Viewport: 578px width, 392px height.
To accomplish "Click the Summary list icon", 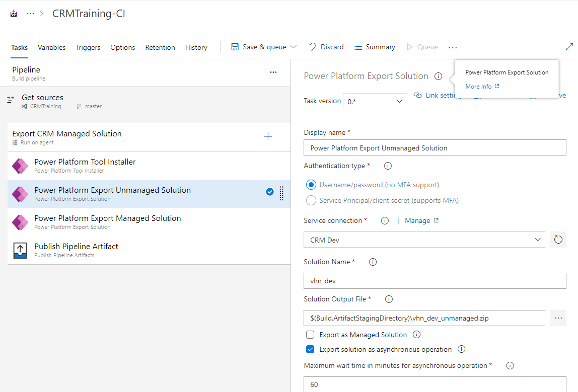I will [x=358, y=47].
